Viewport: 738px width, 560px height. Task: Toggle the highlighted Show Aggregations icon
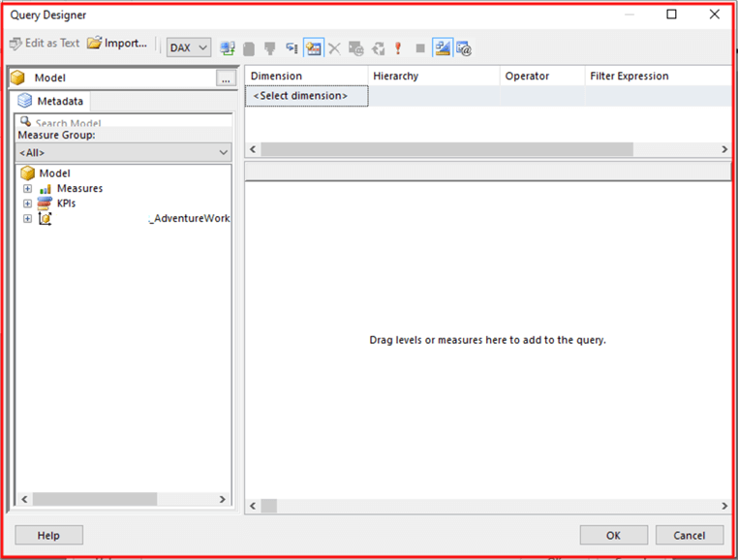coord(314,48)
